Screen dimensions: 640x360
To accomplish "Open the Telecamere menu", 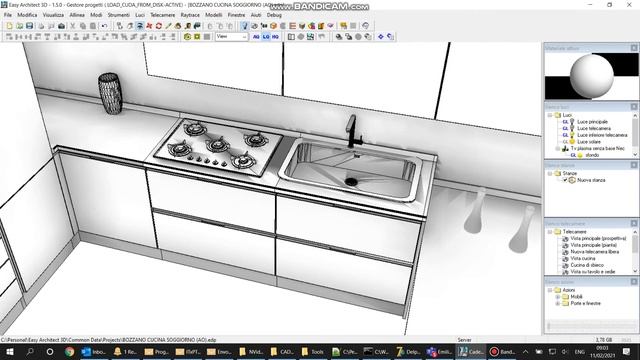I will coord(162,15).
